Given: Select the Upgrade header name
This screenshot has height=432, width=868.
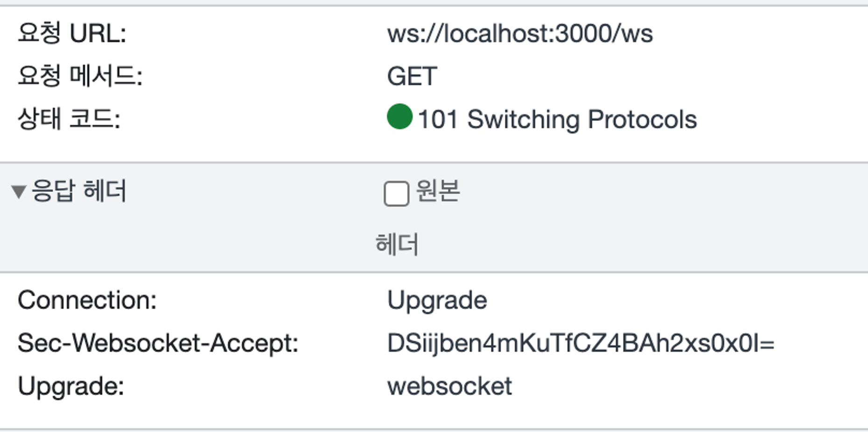Looking at the screenshot, I should [x=71, y=387].
